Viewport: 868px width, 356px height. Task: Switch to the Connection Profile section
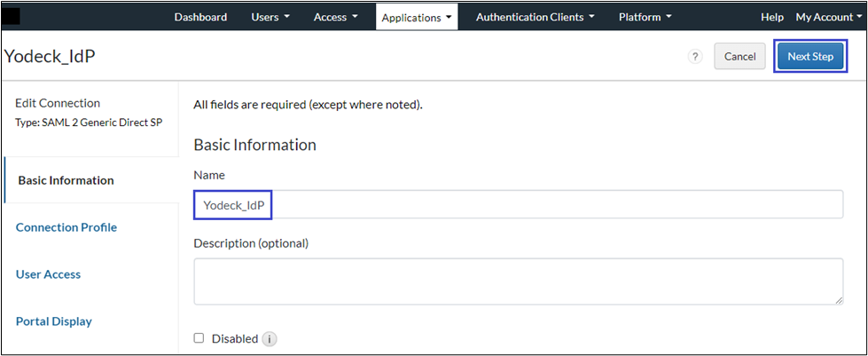66,227
